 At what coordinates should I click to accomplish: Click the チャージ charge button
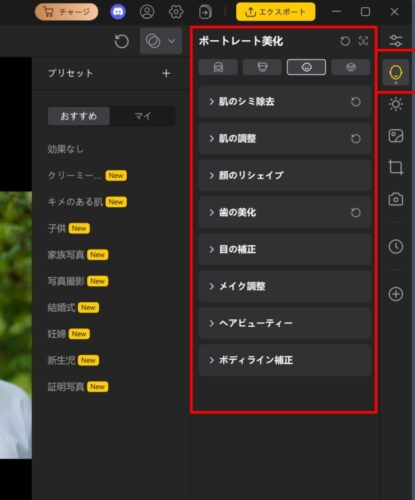[67, 12]
